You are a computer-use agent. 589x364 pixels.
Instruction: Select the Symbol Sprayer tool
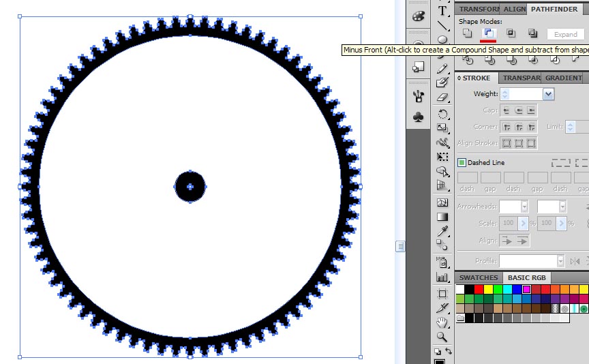442,262
